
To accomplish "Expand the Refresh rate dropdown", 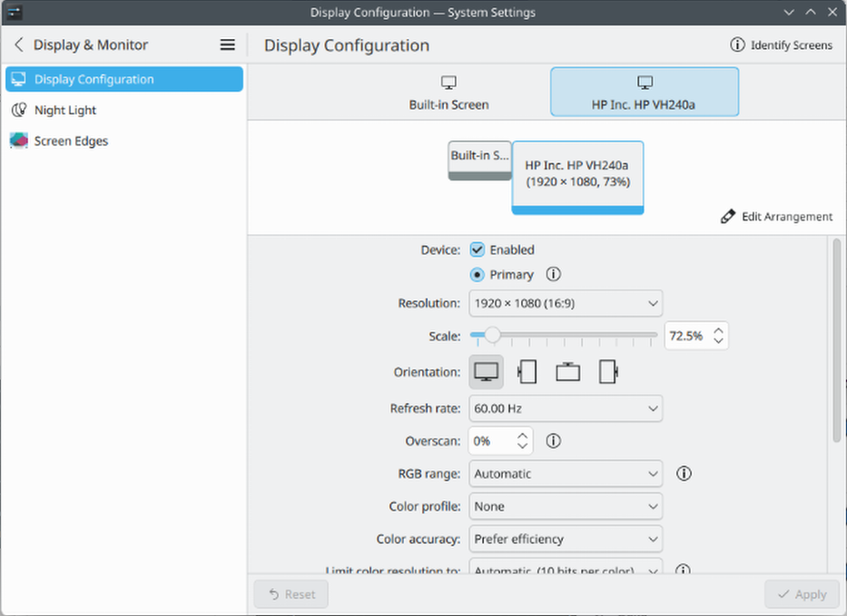I will (566, 408).
